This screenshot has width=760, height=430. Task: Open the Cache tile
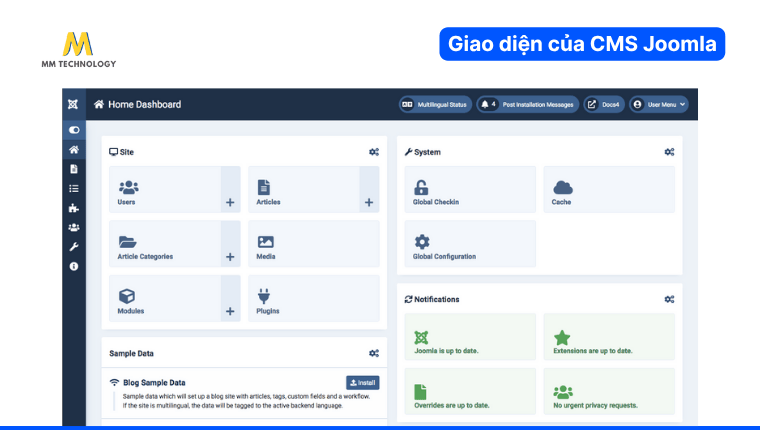pyautogui.click(x=609, y=190)
